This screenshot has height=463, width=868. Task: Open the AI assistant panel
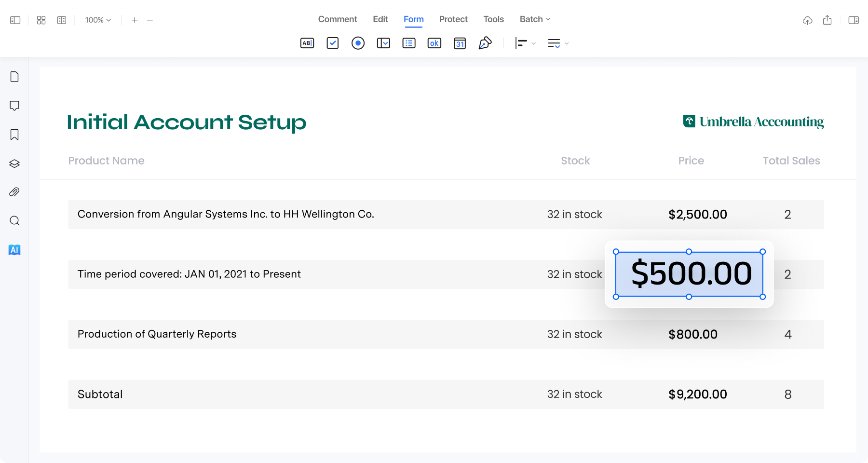pyautogui.click(x=14, y=250)
